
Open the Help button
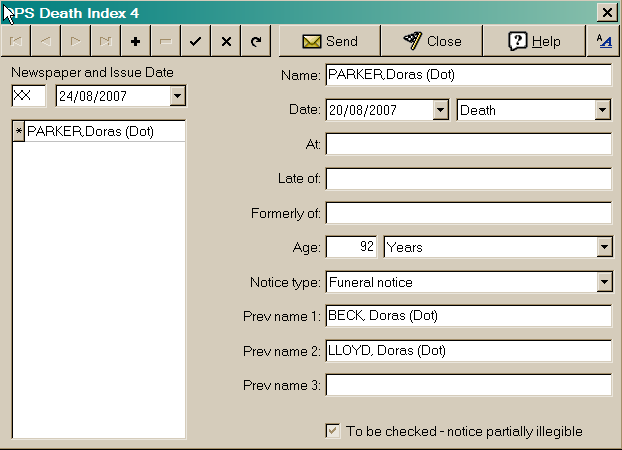point(533,41)
